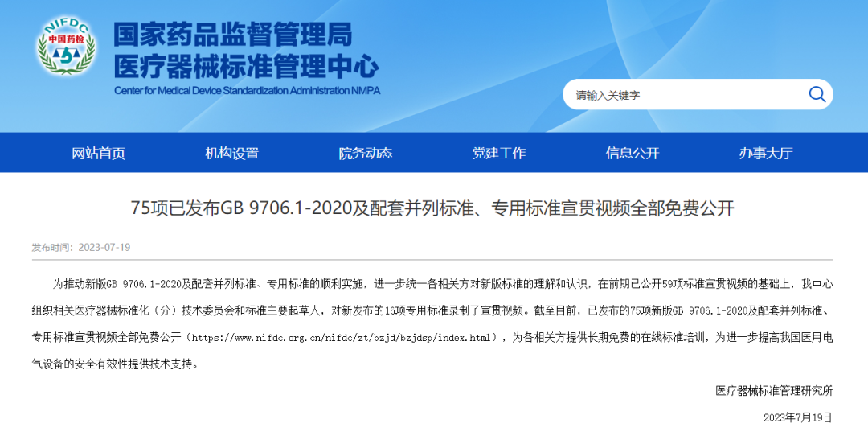868x440 pixels.
Task: Select 机构设置 in the navigation bar
Action: 232,153
